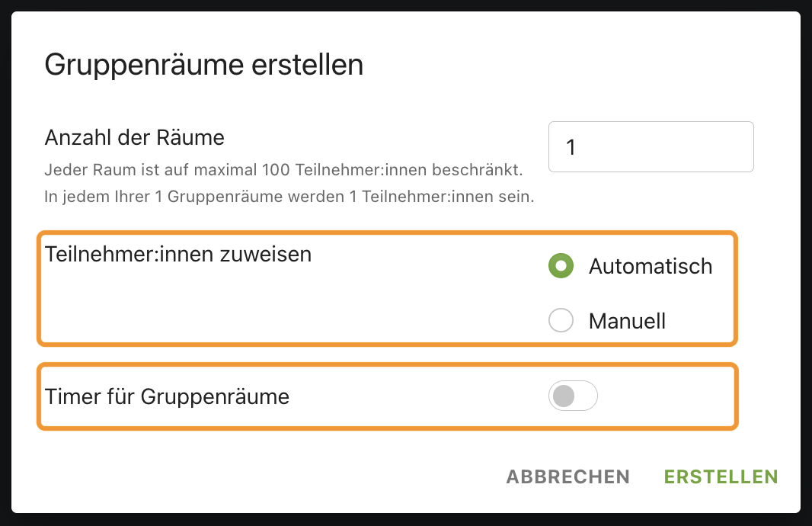Viewport: 812px width, 526px height.
Task: Click the gray knob of the timer switch
Action: coord(564,396)
